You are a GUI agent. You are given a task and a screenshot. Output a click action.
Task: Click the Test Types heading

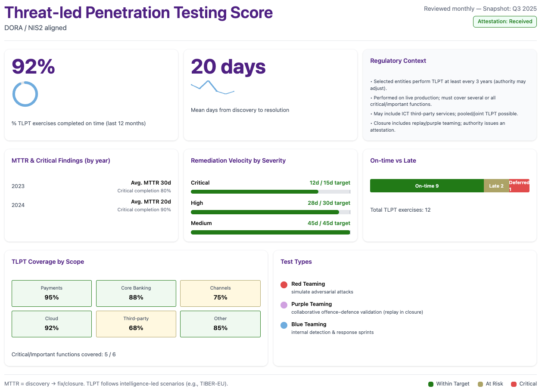296,262
